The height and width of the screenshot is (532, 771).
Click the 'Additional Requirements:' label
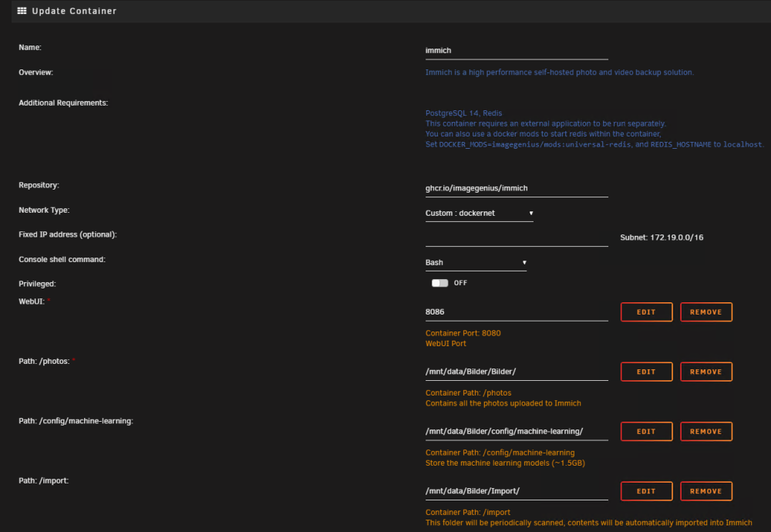[x=63, y=103]
